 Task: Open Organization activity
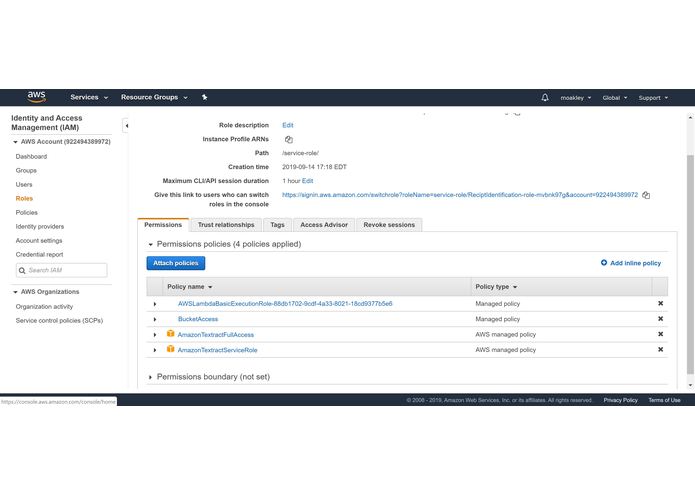[44, 307]
